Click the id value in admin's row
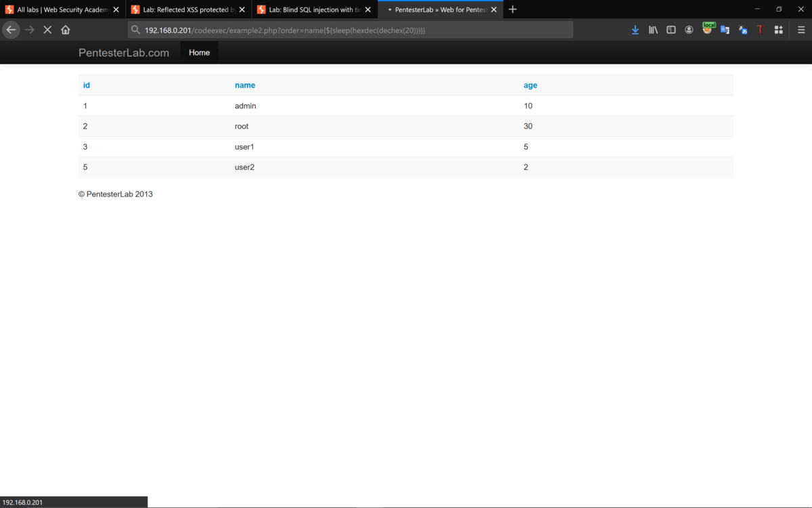This screenshot has height=508, width=812. (85, 106)
